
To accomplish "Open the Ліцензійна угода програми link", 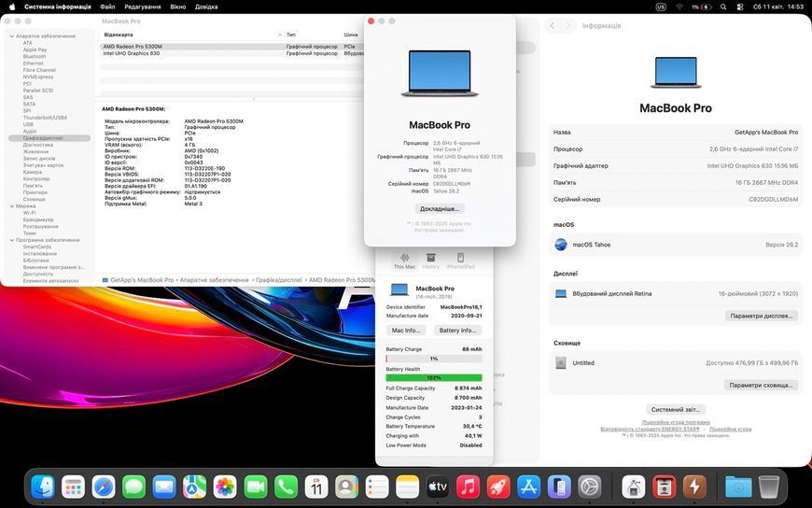I will pos(676,422).
